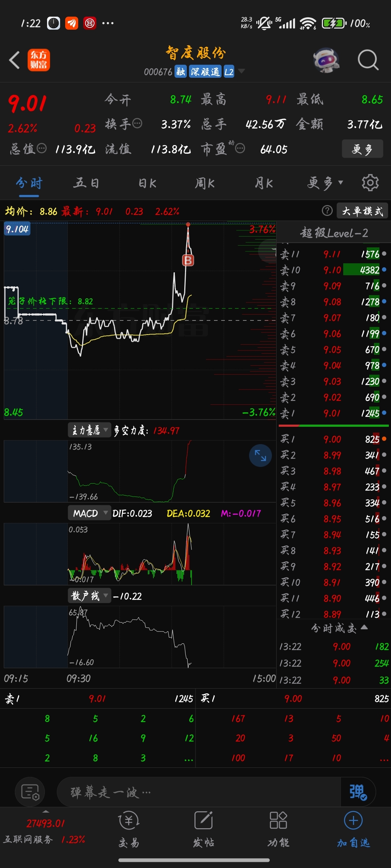Open the 更多 chart period dropdown
Viewport: 391px width, 868px height.
[325, 183]
